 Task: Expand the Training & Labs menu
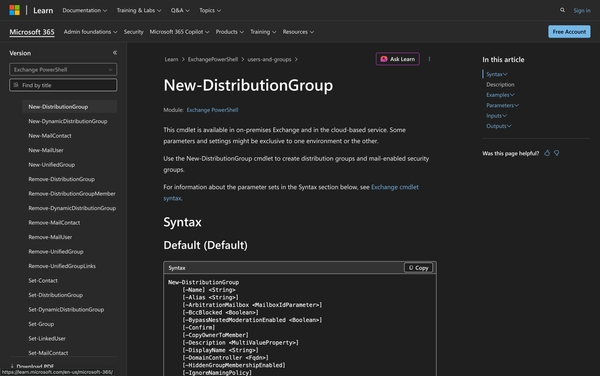(139, 10)
